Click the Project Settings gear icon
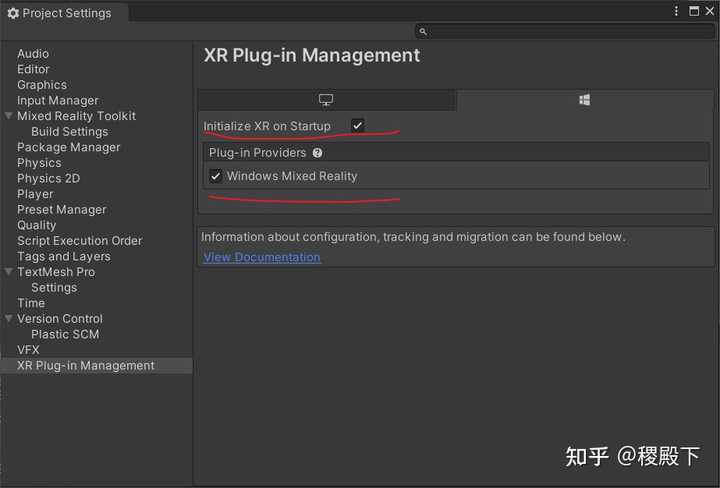This screenshot has width=720, height=488. click(x=13, y=13)
